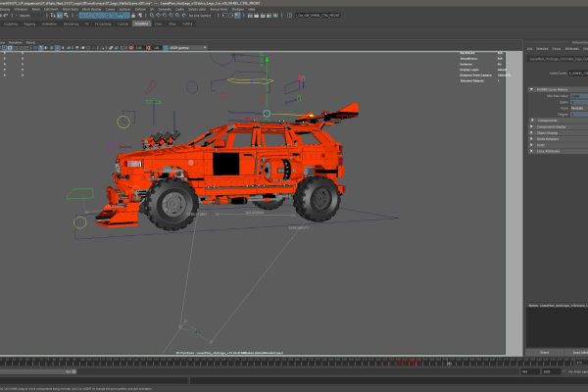Open the Attribute Editor Selected menu
This screenshot has width=588, height=392.
(542, 49)
